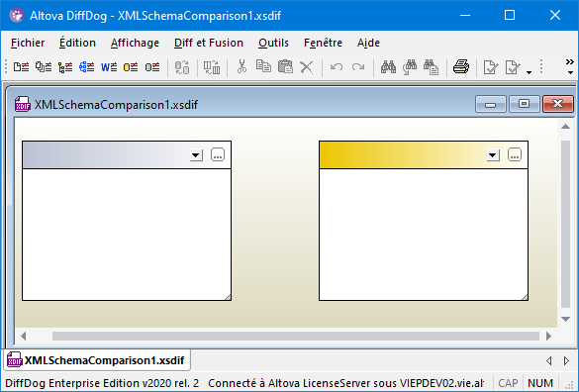Click the Word document comparison icon
The height and width of the screenshot is (392, 579).
point(109,67)
